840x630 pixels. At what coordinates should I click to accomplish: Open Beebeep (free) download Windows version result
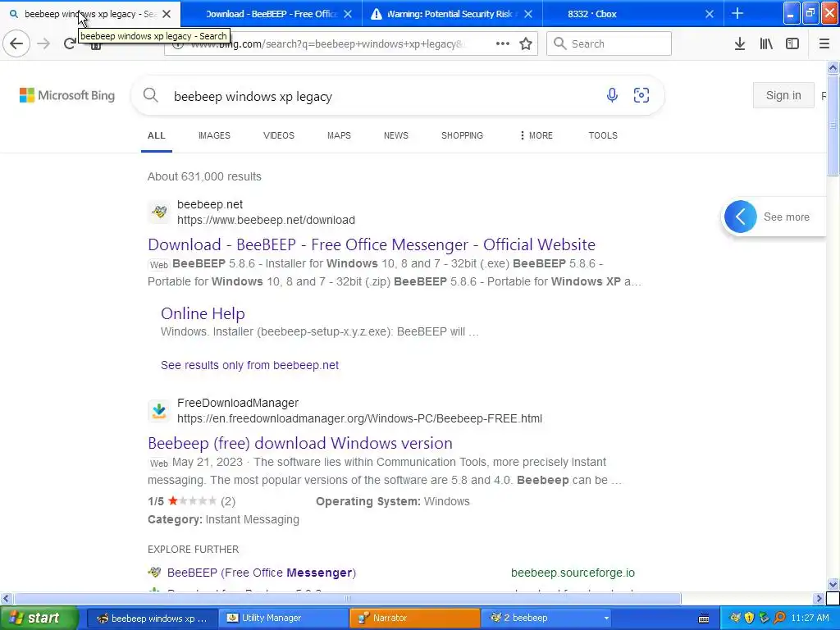tap(300, 444)
